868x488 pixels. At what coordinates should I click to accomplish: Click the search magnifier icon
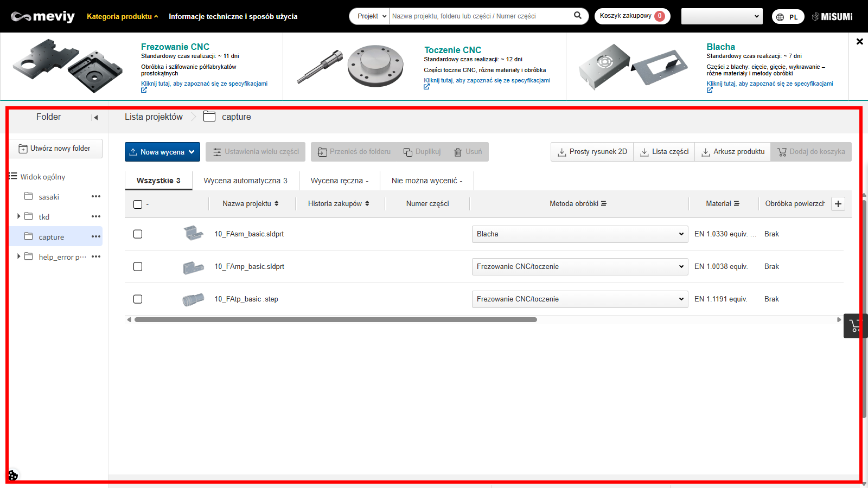coord(578,16)
